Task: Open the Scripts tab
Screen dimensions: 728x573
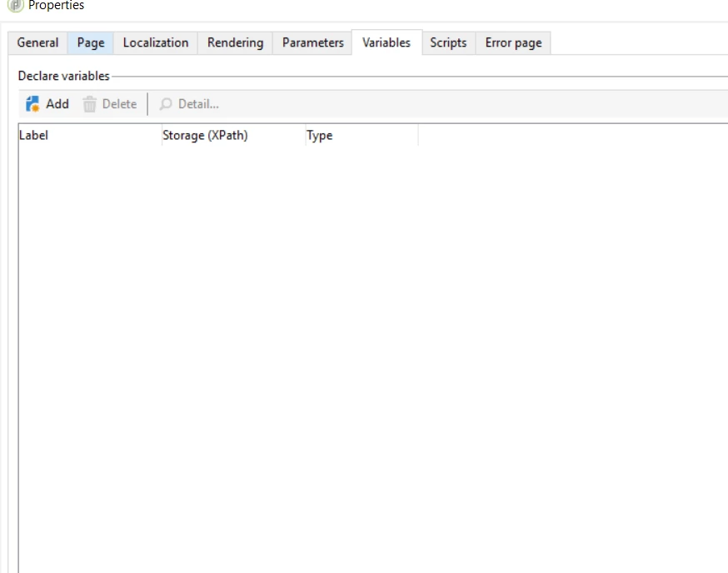Action: (448, 42)
